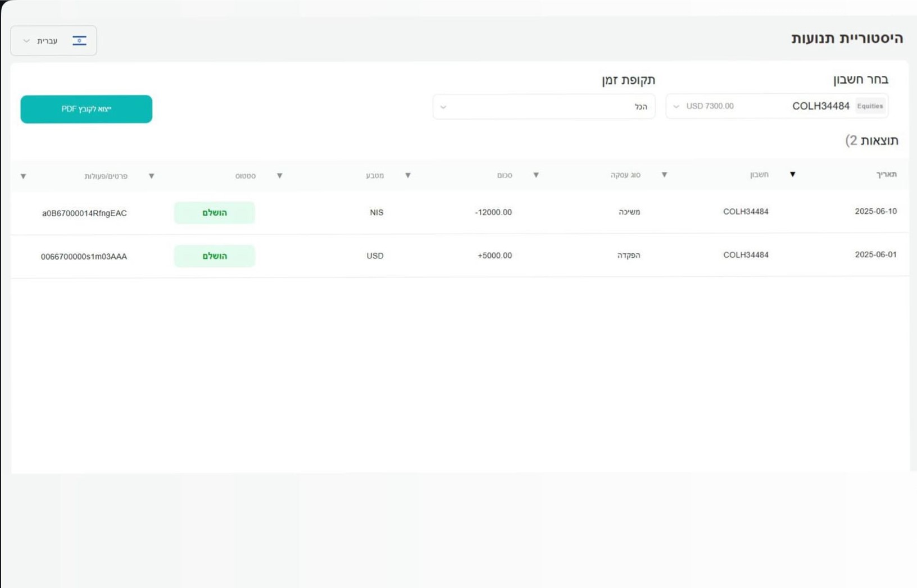Image resolution: width=917 pixels, height=588 pixels.
Task: Click the sort arrow next to סכום column
Action: 408,175
